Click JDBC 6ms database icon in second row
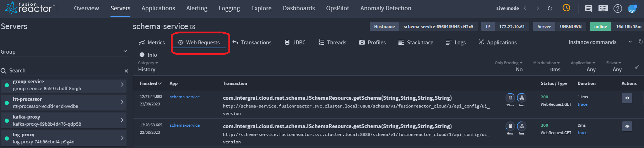 pos(510,126)
